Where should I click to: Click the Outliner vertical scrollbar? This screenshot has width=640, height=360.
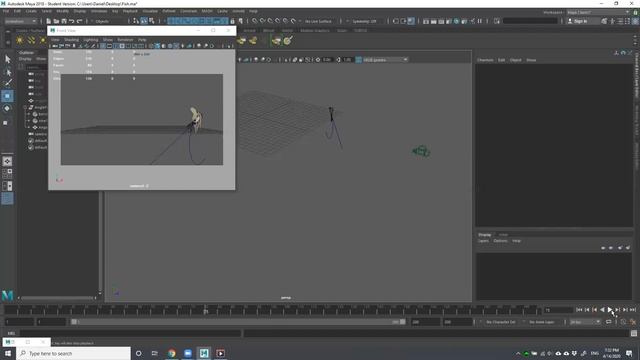point(100,241)
